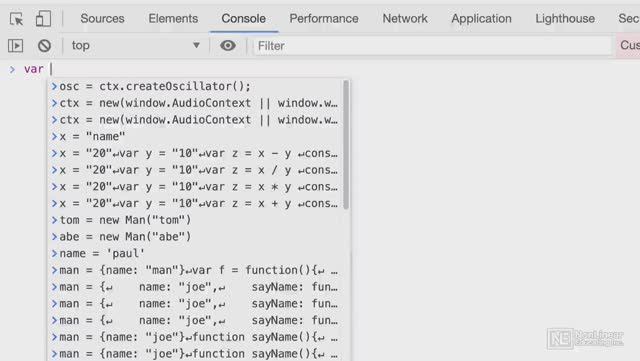The height and width of the screenshot is (361, 640).
Task: Open the Application tab
Action: [x=481, y=18]
